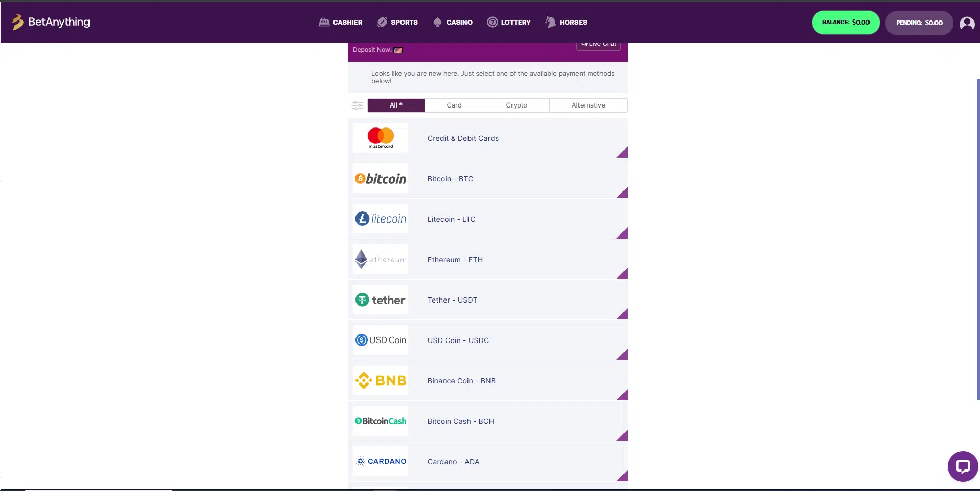Switch to the Card tab

[x=454, y=105]
